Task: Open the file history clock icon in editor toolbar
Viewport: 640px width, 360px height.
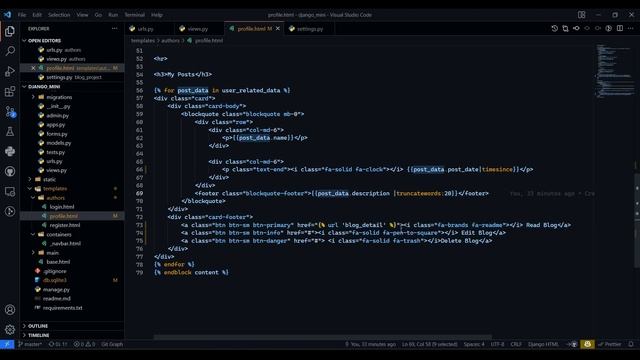Action: (x=554, y=29)
